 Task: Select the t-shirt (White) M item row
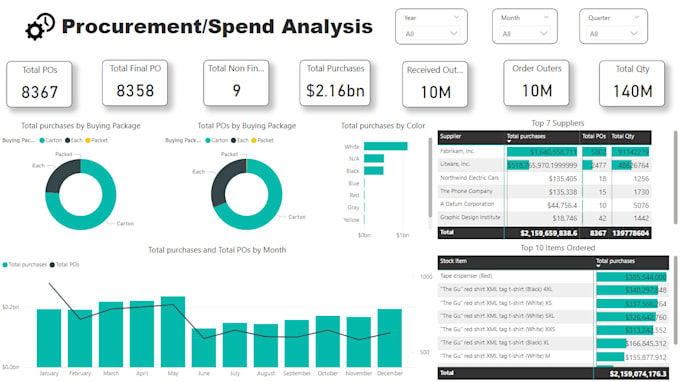553,356
